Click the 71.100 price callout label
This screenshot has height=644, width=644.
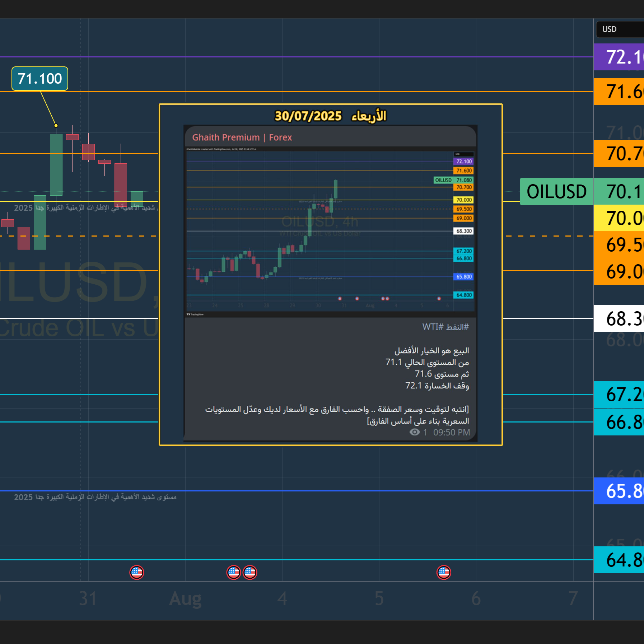[40, 79]
